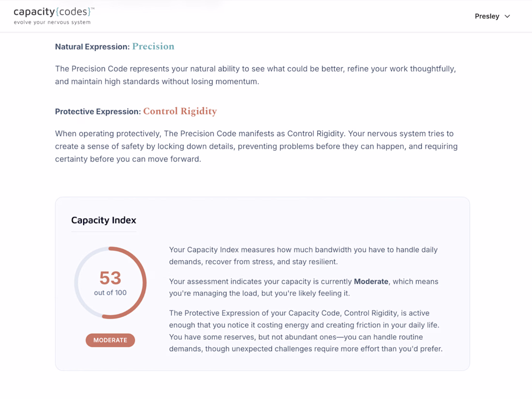Click the bold Moderate word in description
The image size is (532, 399).
(371, 281)
